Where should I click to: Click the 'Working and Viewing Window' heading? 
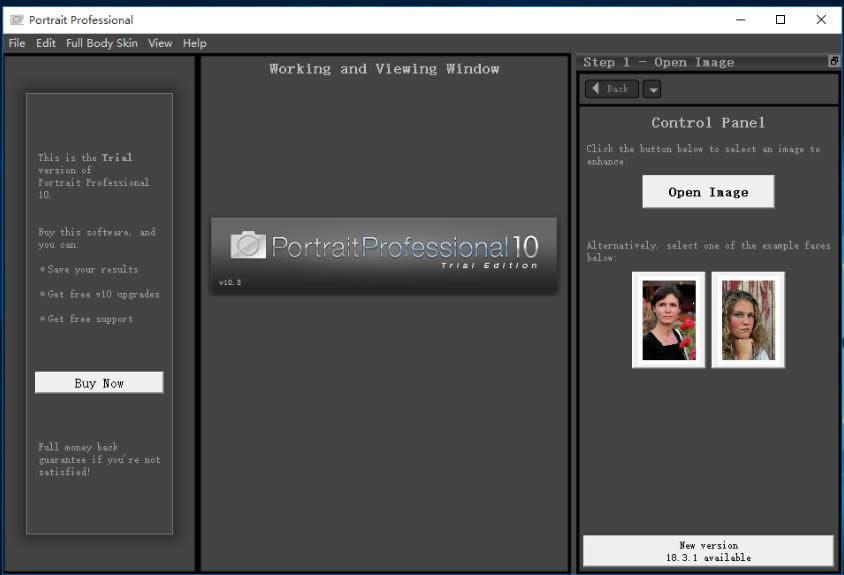(384, 69)
